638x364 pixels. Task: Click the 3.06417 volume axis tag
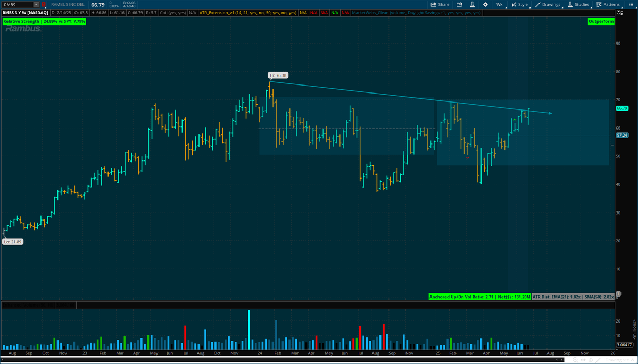tap(625, 345)
